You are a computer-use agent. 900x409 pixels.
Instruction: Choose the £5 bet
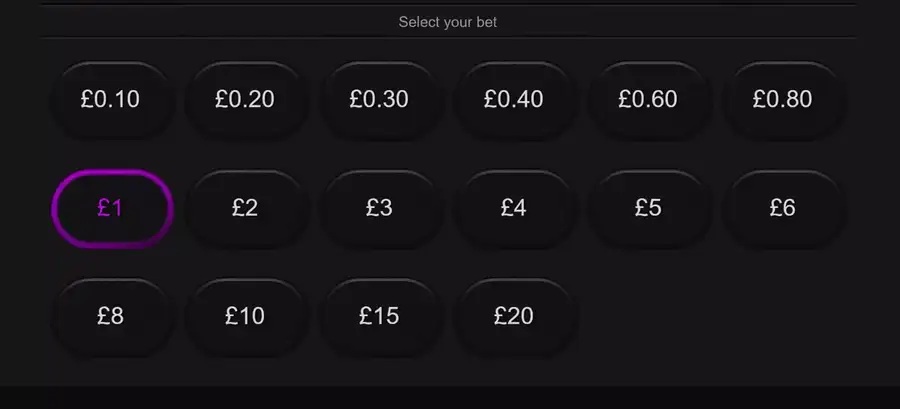tap(648, 208)
